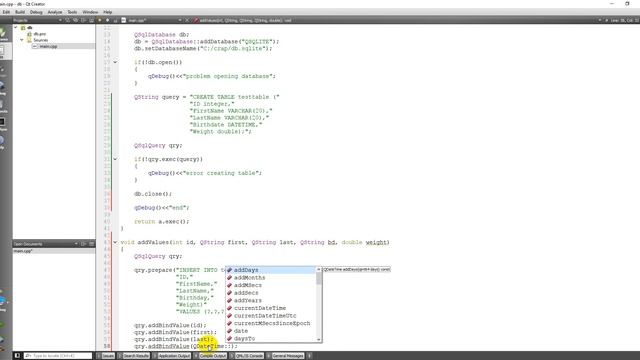Close the Open Documents panel
Screen dimensions: 640x360
tap(91, 244)
